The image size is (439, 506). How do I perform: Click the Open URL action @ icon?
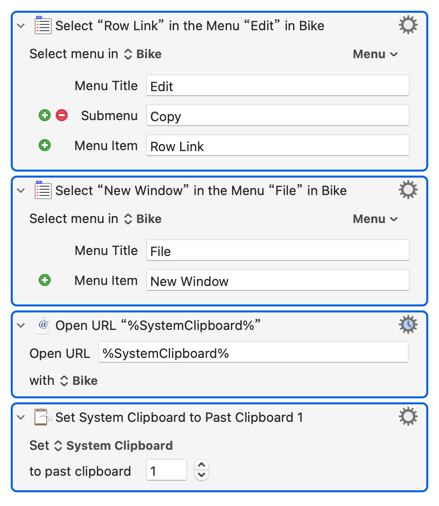pos(43,325)
